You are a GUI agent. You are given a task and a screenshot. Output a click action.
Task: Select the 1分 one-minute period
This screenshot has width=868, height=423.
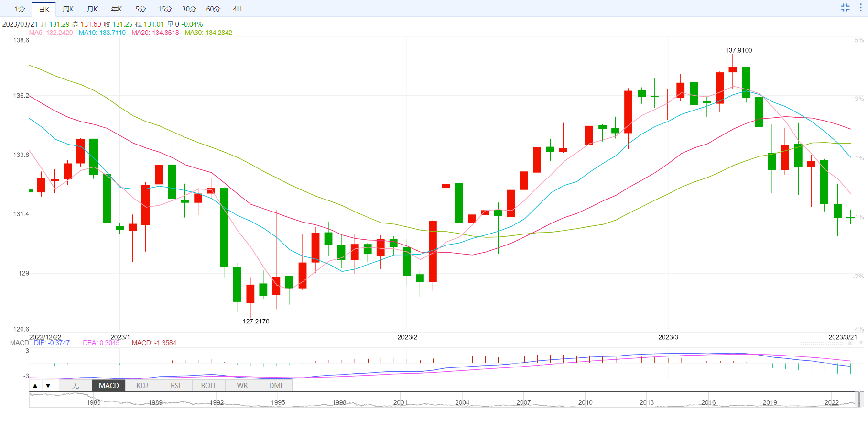20,9
